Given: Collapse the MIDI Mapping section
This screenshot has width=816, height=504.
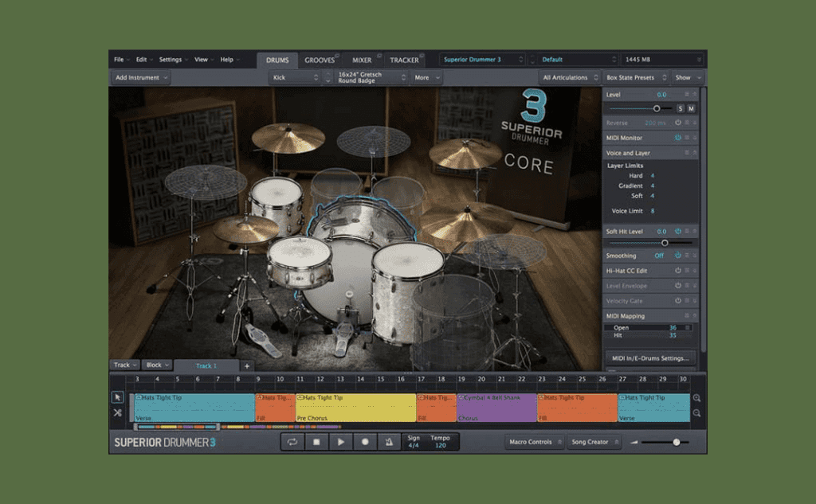Looking at the screenshot, I should point(694,316).
